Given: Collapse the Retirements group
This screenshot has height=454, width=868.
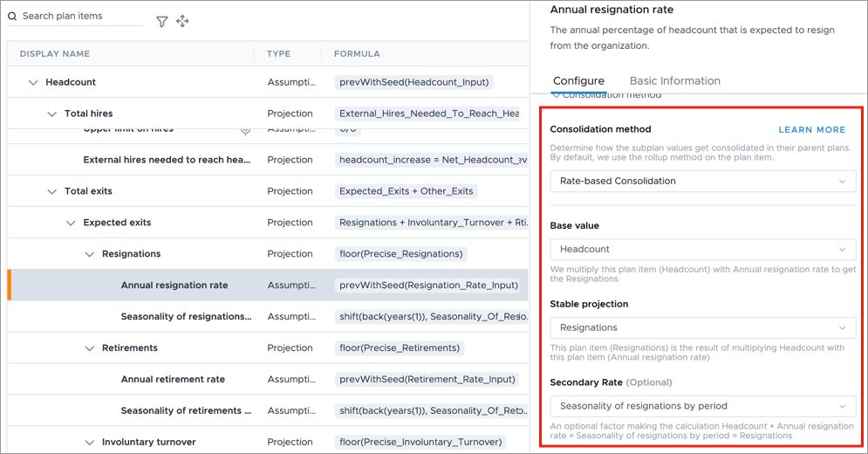Looking at the screenshot, I should click(x=90, y=348).
